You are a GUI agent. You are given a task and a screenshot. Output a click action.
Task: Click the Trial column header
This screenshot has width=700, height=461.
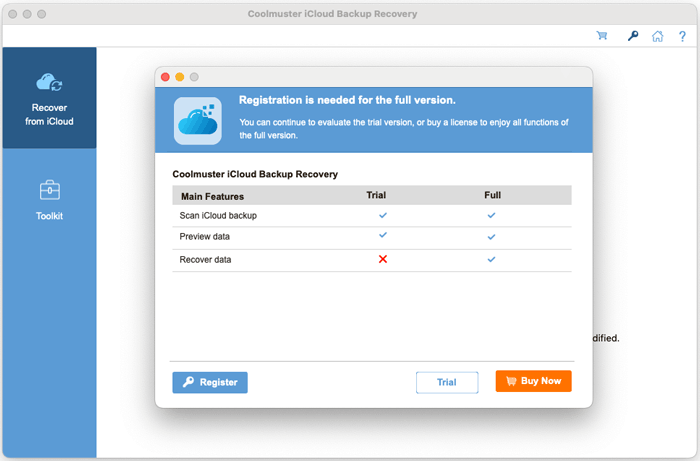point(376,195)
